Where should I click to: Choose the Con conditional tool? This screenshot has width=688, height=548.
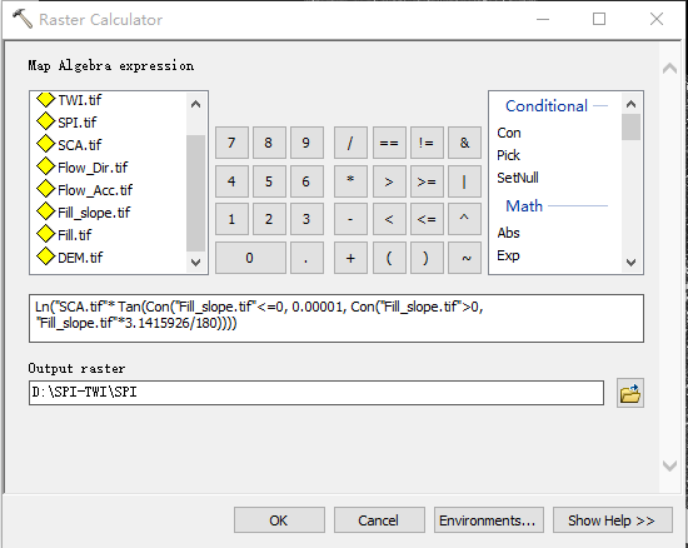(x=509, y=133)
